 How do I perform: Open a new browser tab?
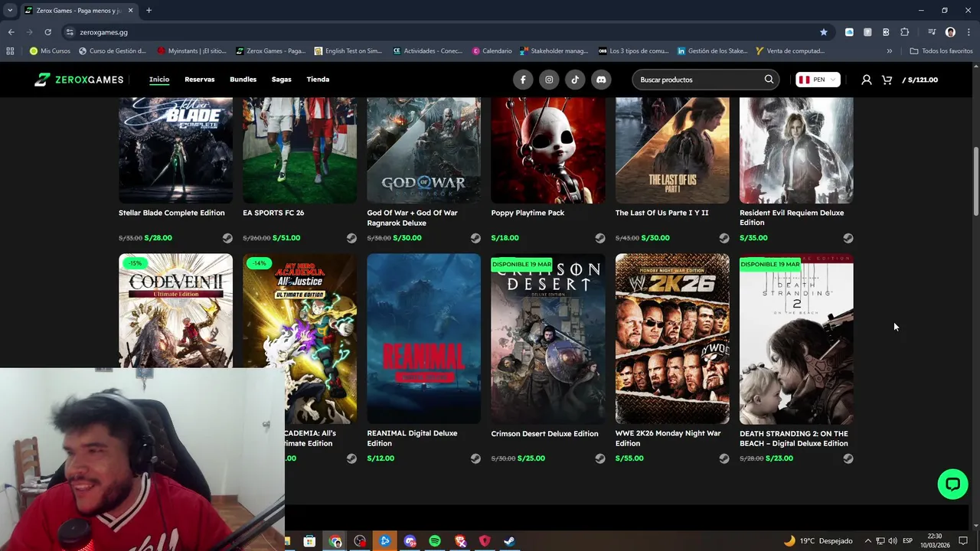coord(149,11)
